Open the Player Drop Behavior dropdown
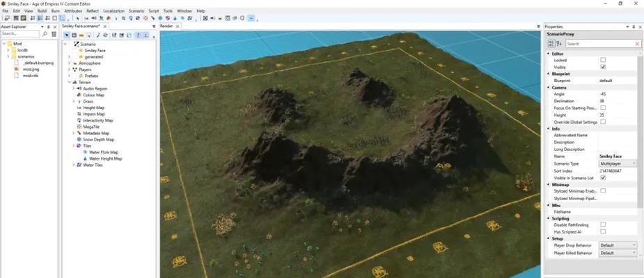The image size is (644, 278). click(x=618, y=245)
